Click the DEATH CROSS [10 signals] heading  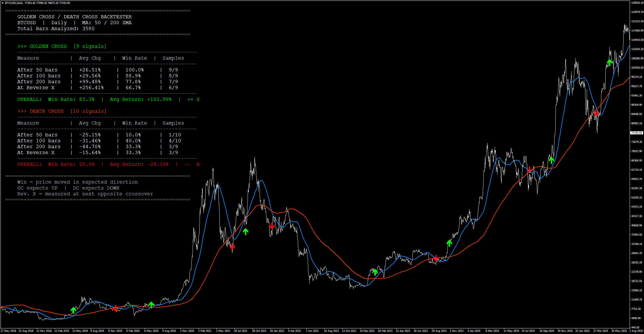click(x=62, y=111)
